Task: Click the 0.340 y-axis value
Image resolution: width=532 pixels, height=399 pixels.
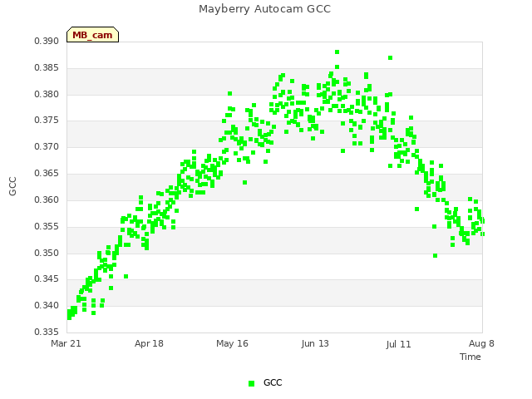Action: click(x=47, y=305)
